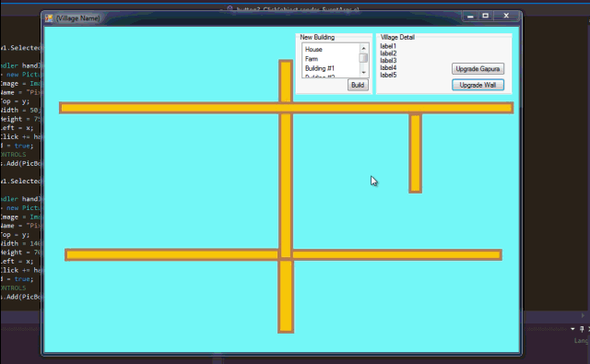
Task: Select House in the New Building list
Action: 313,49
